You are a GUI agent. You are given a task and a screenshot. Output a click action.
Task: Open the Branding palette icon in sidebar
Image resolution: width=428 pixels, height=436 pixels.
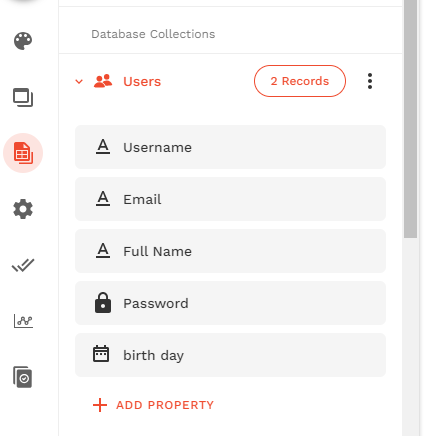pos(23,41)
